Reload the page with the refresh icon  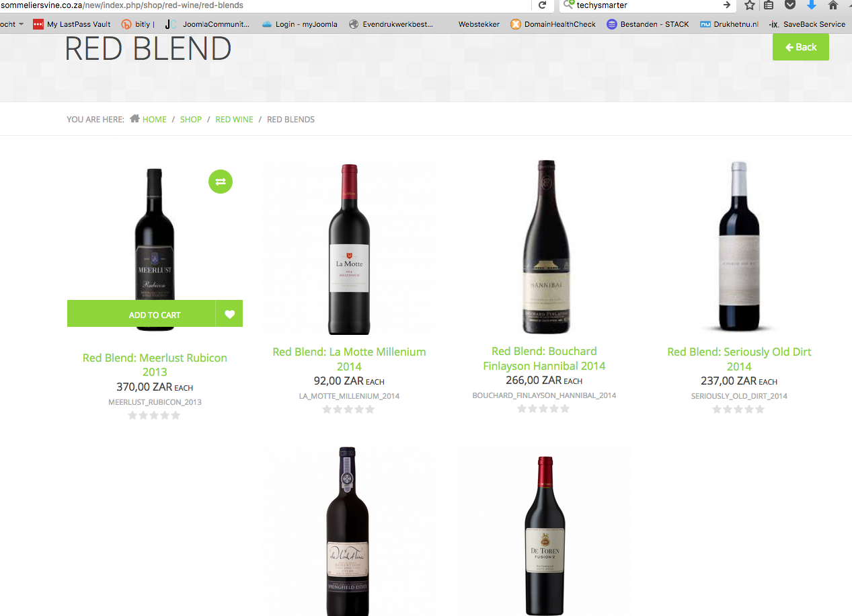[542, 5]
